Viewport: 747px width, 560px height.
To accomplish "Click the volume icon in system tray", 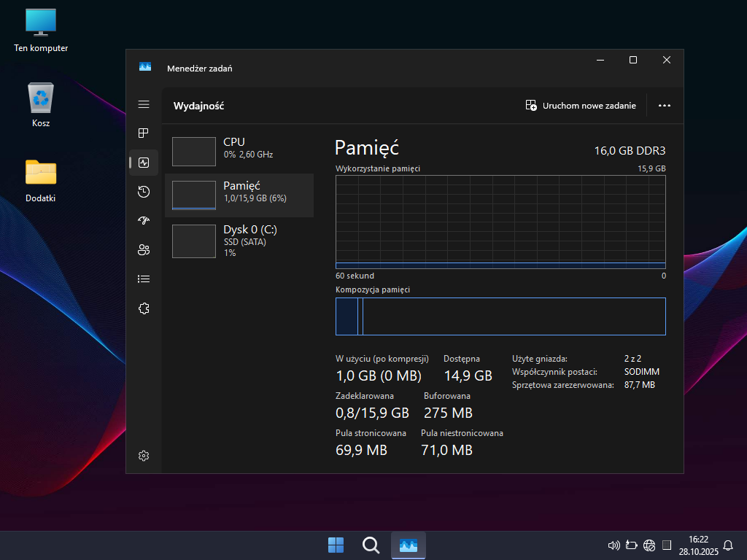I will pos(614,545).
